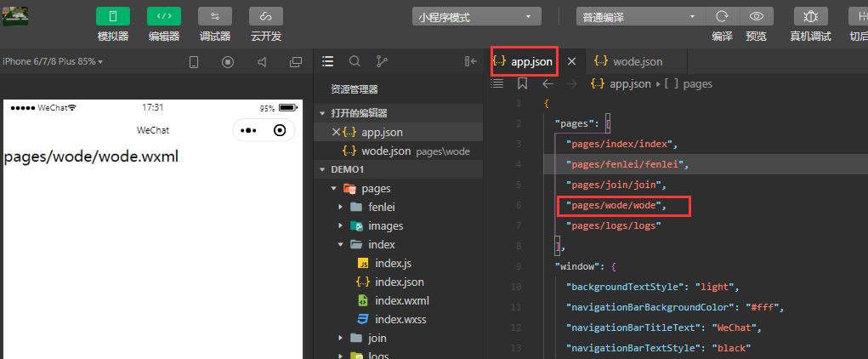The width and height of the screenshot is (868, 359).
Task: Open the cloud development (云开发) button
Action: point(266,17)
